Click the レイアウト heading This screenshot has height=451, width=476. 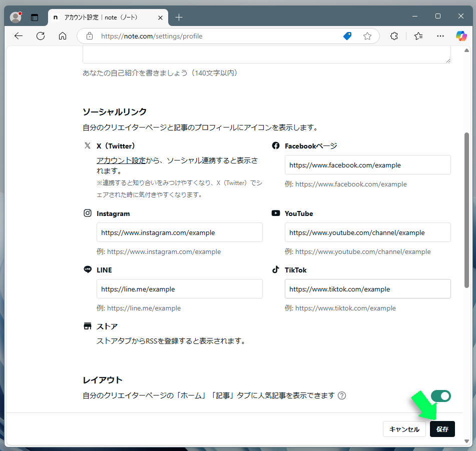[103, 379]
